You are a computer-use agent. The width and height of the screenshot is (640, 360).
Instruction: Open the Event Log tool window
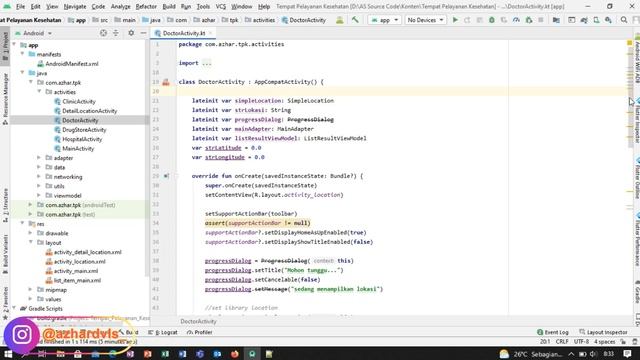tap(553, 332)
